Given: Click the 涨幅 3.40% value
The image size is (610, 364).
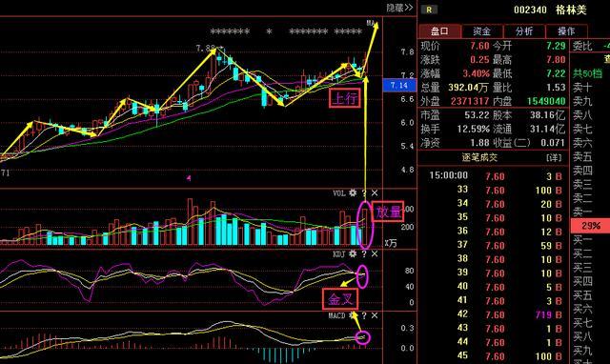Looking at the screenshot, I should 476,73.
